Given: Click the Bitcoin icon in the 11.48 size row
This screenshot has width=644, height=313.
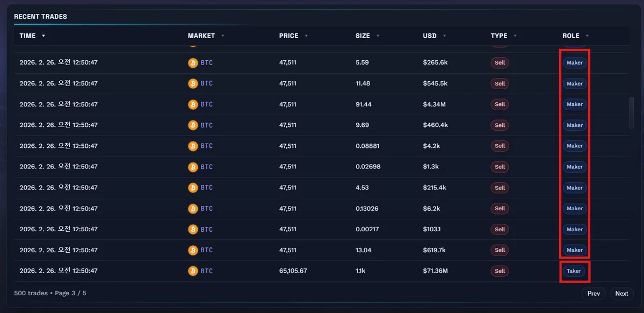Looking at the screenshot, I should pyautogui.click(x=193, y=84).
